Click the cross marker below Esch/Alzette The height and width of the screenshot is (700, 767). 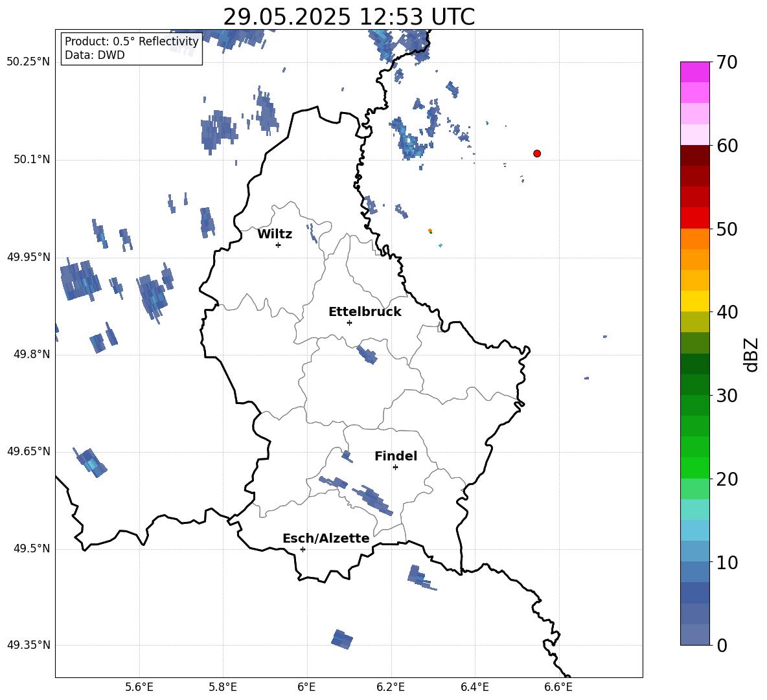coord(303,549)
